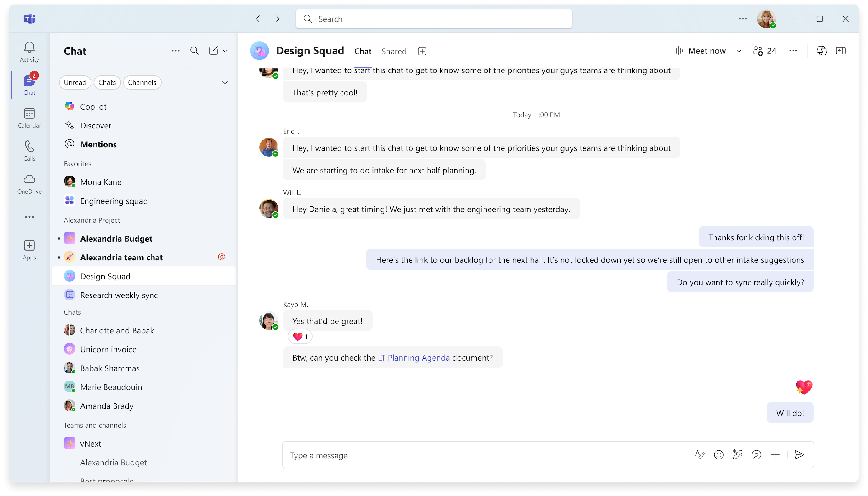Click the emoji reaction icon in message bar
The image size is (868, 496).
click(x=719, y=455)
